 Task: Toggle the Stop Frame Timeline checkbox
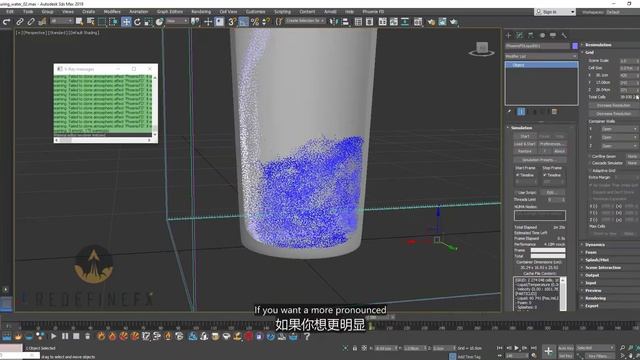coord(545,175)
